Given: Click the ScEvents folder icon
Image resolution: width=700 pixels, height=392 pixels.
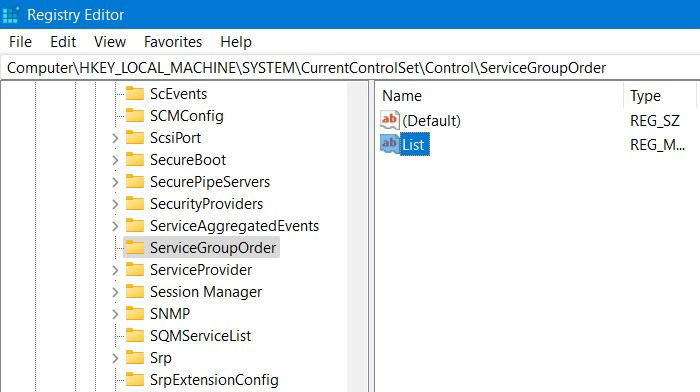Looking at the screenshot, I should [x=135, y=94].
